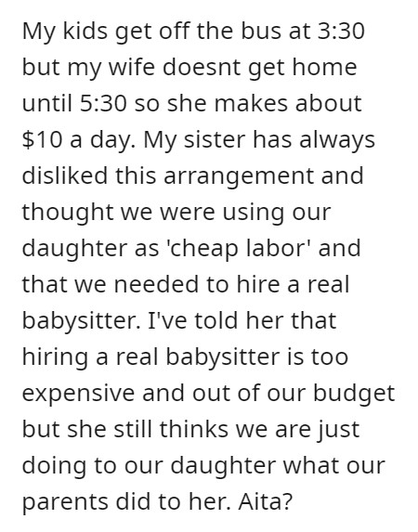The image size is (418, 532).
Task: Click the word 'budget'
Action: [x=354, y=394]
